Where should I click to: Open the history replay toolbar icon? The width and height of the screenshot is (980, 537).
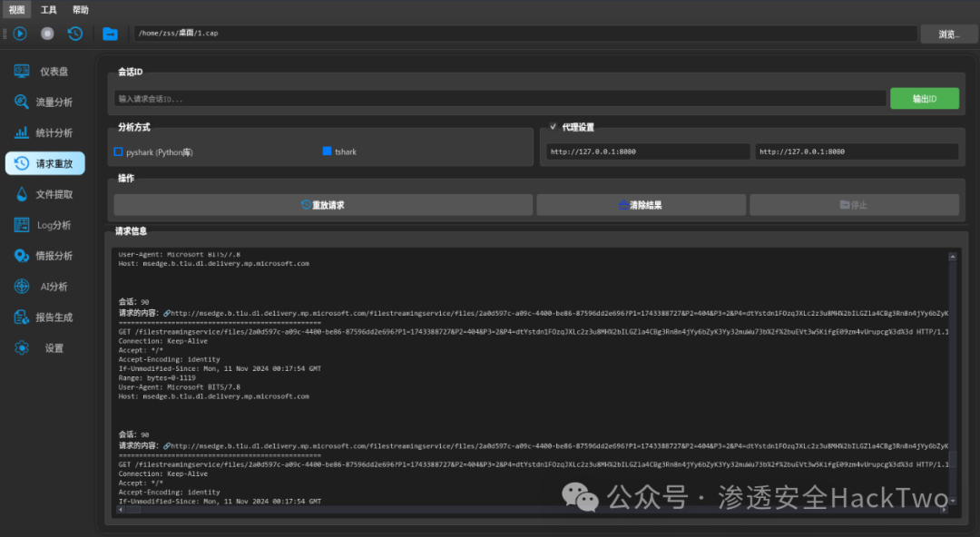pyautogui.click(x=75, y=34)
